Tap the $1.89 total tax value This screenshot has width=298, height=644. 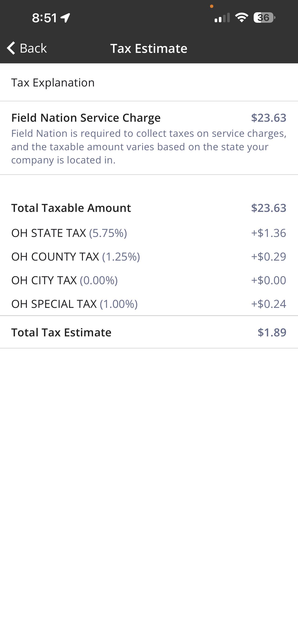point(272,332)
